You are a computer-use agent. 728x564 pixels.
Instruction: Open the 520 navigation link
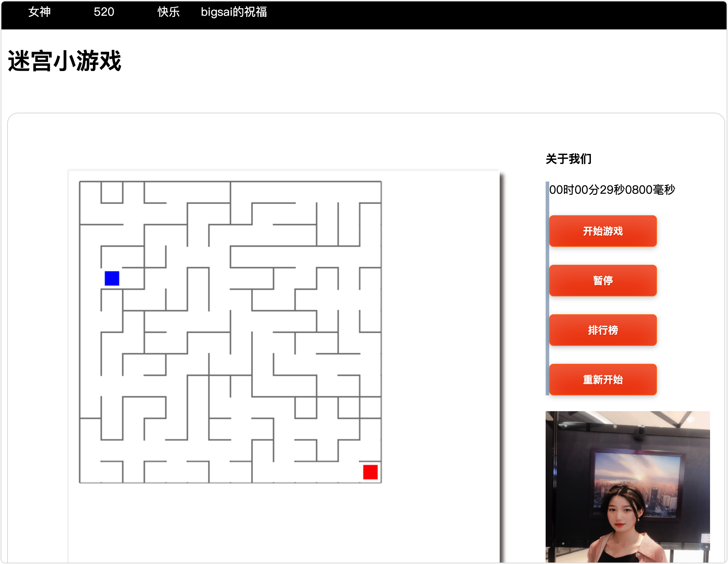pos(104,12)
